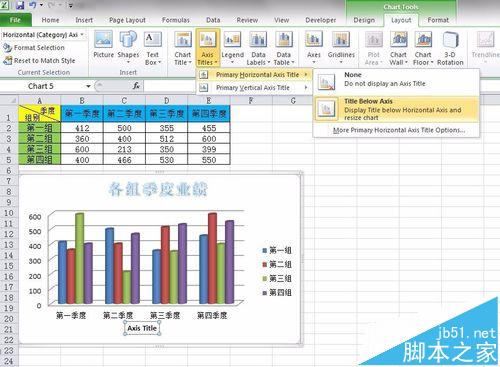Click Reset to Match Style
This screenshot has width=500, height=367.
pos(39,61)
